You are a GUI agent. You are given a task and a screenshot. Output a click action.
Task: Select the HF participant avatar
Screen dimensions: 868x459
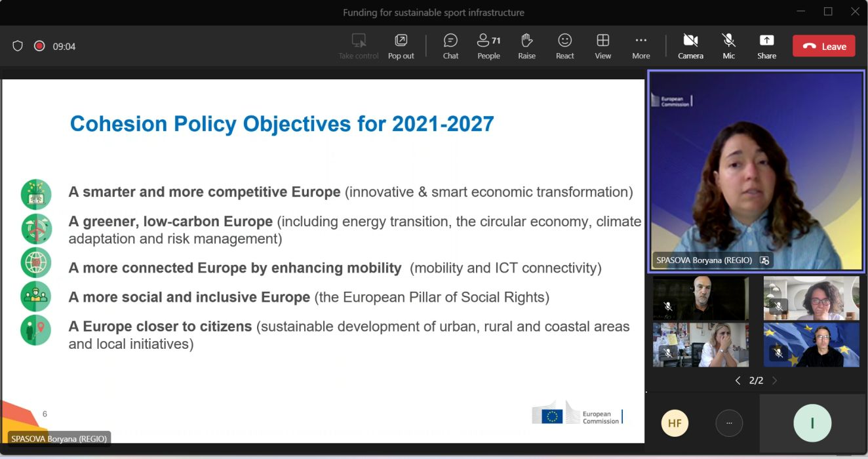[675, 423]
